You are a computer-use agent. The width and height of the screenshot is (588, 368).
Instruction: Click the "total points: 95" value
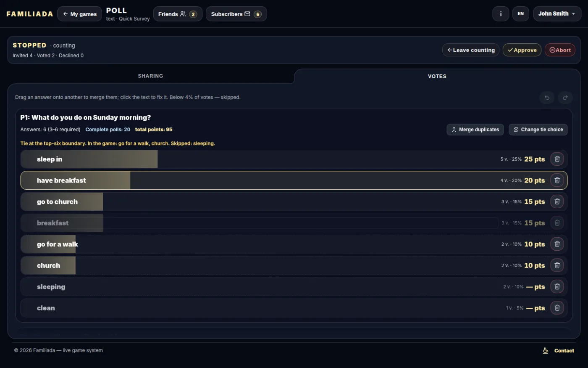click(154, 130)
